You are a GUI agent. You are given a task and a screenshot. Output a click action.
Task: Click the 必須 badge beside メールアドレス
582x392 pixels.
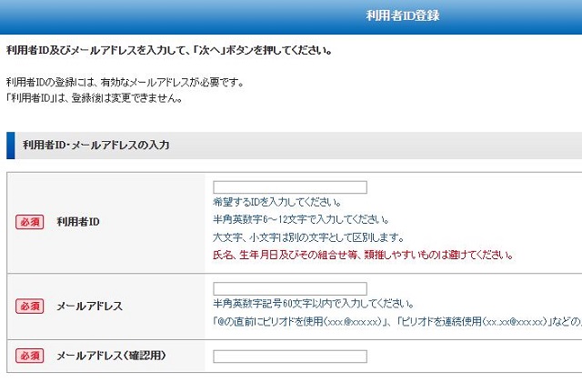tap(29, 307)
